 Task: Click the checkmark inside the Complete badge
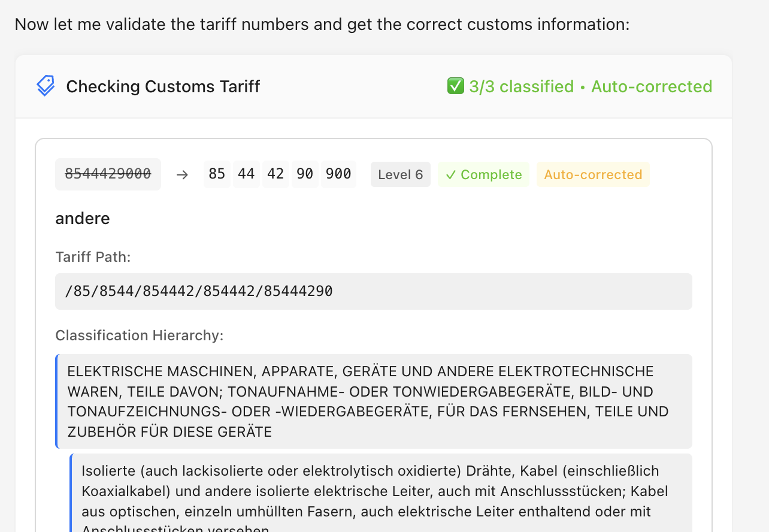point(452,174)
